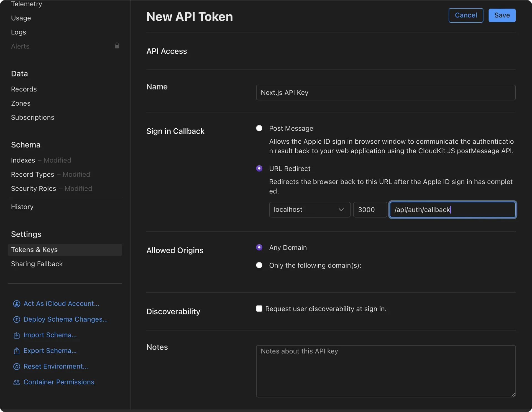Click the Export Schema share icon

17,351
